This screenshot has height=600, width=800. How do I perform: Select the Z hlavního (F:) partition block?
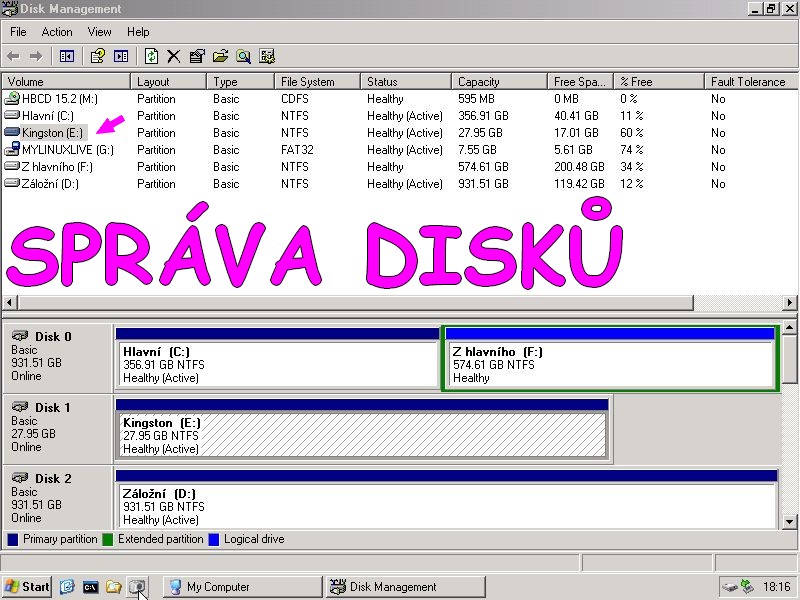[610, 358]
